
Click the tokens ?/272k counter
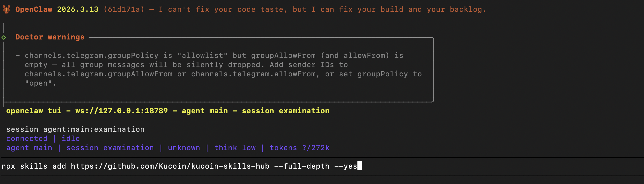[299, 148]
